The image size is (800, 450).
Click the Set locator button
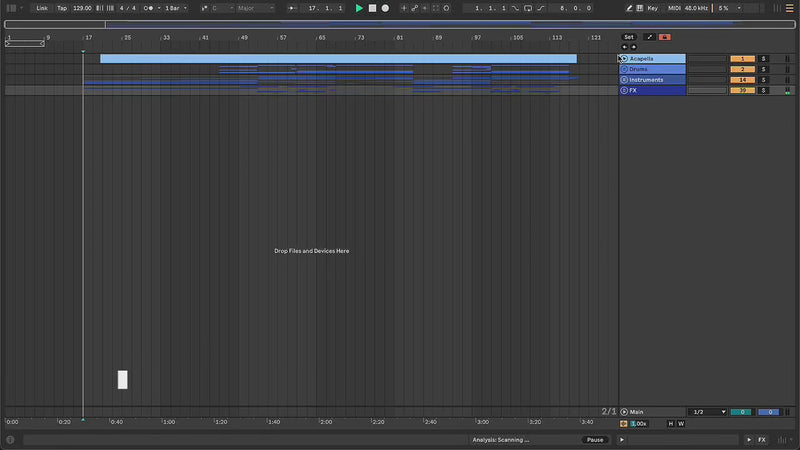tap(629, 37)
